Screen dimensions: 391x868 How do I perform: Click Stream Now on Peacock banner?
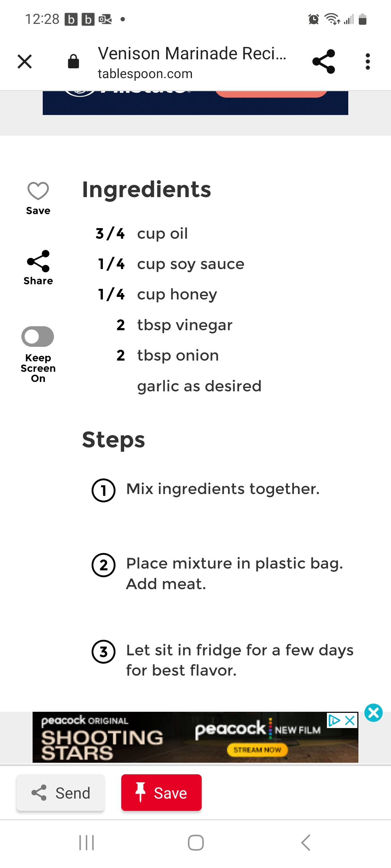coord(257,750)
